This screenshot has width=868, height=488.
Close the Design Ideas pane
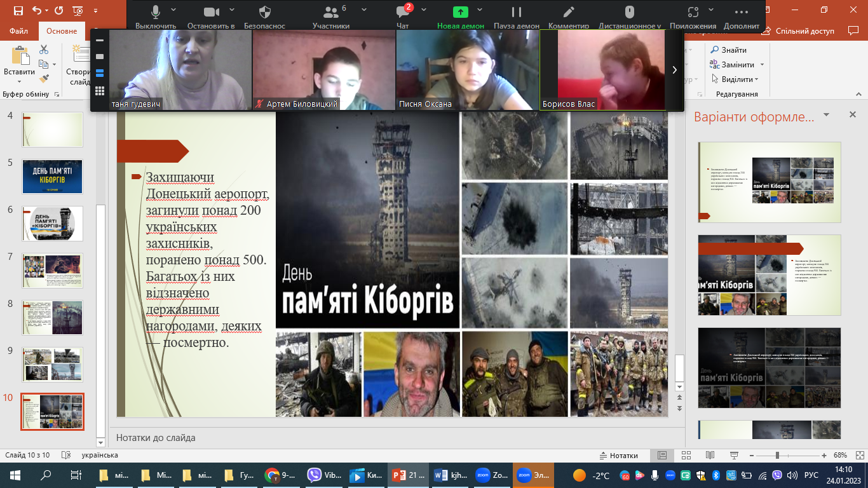(853, 115)
